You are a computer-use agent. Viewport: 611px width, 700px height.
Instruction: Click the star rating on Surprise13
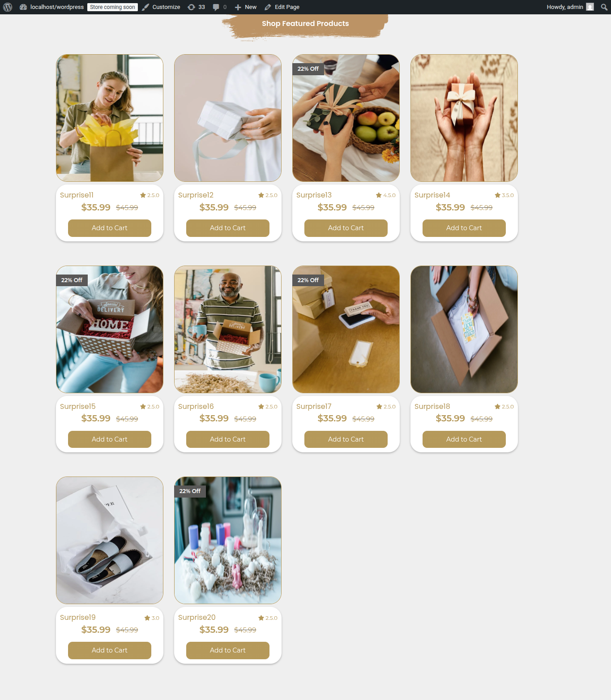pos(386,195)
